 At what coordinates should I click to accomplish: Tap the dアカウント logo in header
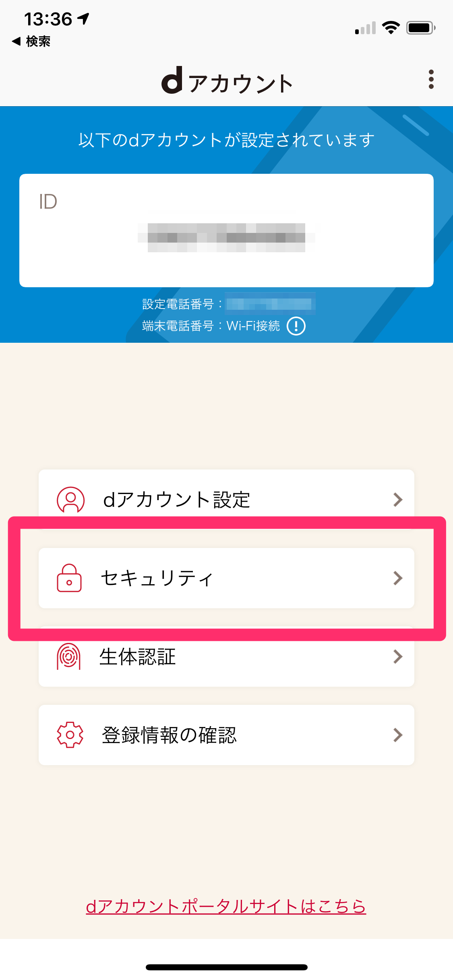pos(227,81)
